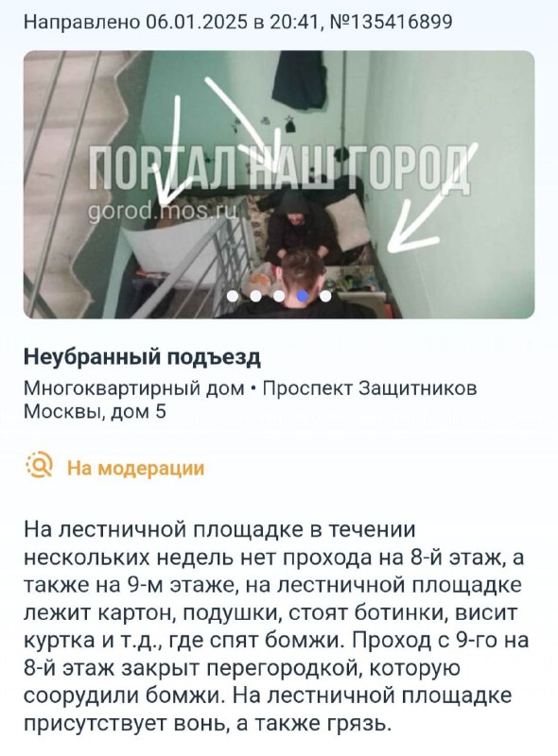Click the 'Неубранный подъезд' title
The image size is (558, 756).
(x=143, y=357)
